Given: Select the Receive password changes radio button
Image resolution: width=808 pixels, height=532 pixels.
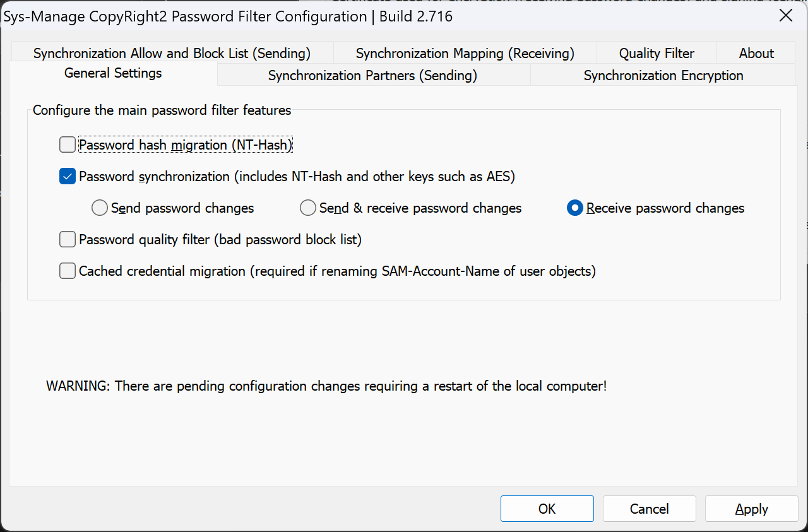Looking at the screenshot, I should point(574,208).
